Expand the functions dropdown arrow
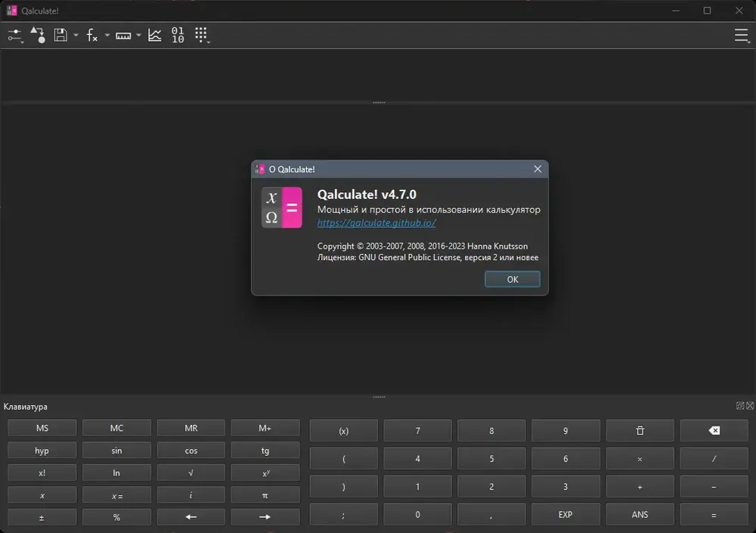This screenshot has width=756, height=533. (107, 36)
